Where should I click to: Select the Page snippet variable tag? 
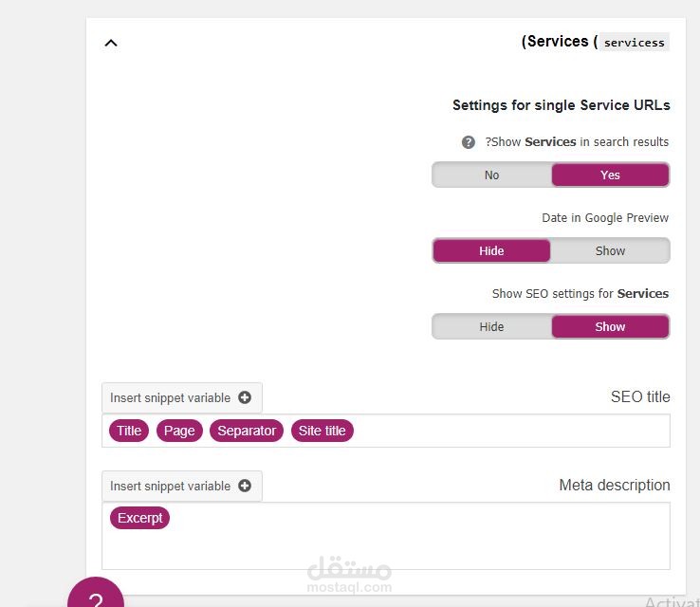pos(179,431)
